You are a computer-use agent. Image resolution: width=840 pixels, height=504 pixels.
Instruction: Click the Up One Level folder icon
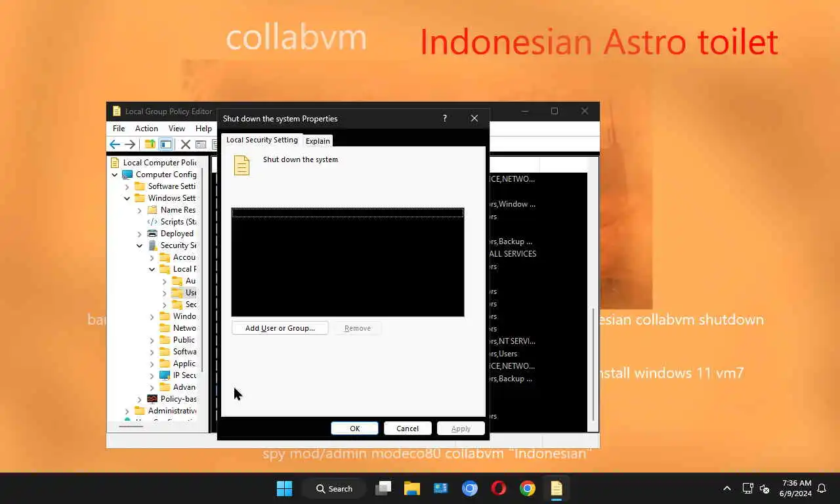[x=150, y=144]
